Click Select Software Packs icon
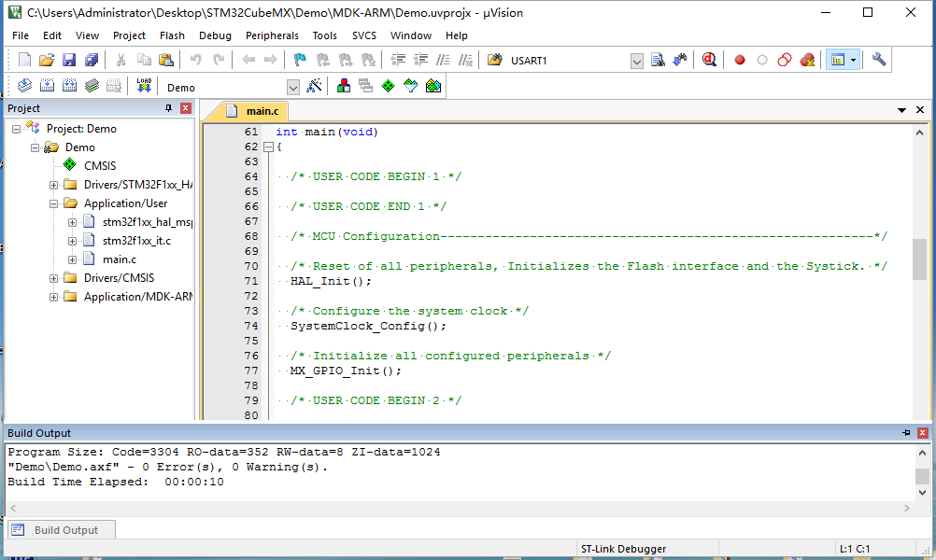Viewport: 936px width, 560px height. 411,86
